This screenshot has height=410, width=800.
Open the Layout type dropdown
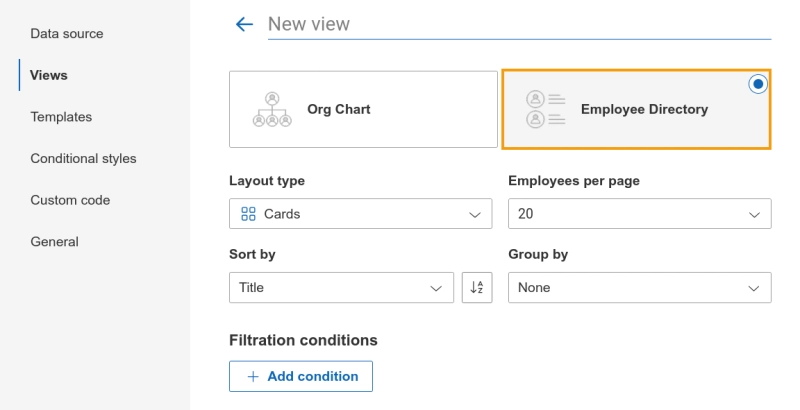(361, 214)
